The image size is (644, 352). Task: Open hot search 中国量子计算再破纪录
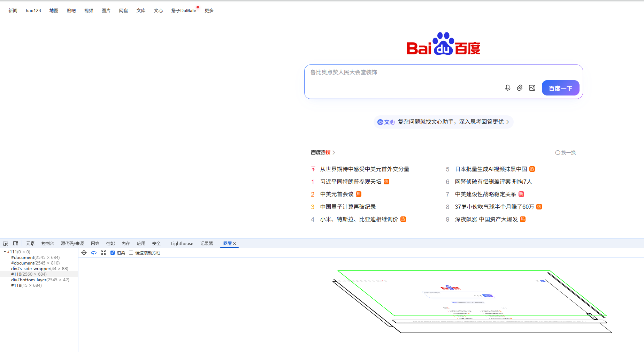click(x=348, y=207)
